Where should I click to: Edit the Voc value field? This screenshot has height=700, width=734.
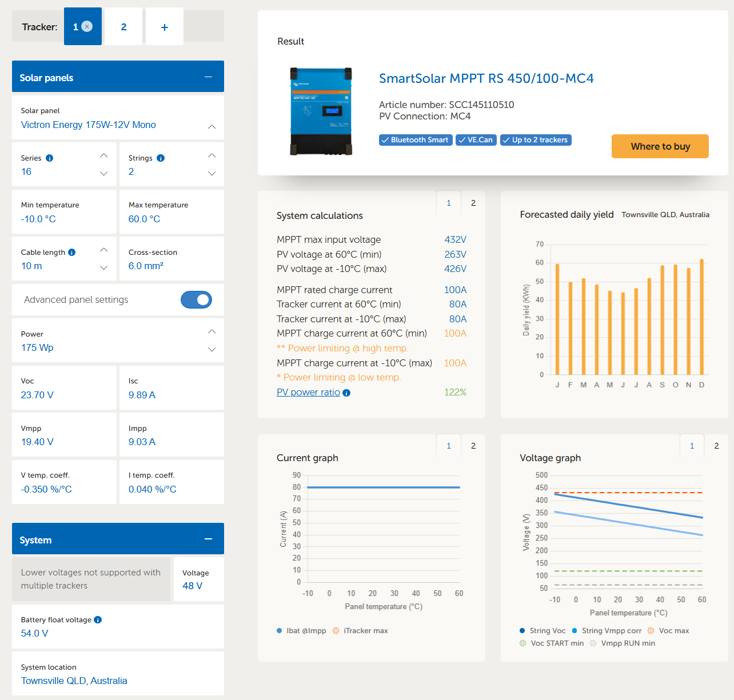pyautogui.click(x=64, y=388)
